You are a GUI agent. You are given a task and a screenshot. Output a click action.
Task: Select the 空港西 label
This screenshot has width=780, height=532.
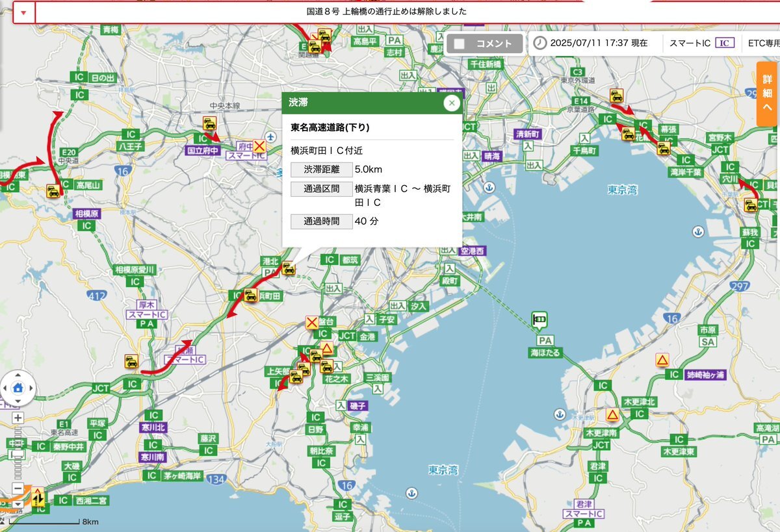click(x=473, y=251)
